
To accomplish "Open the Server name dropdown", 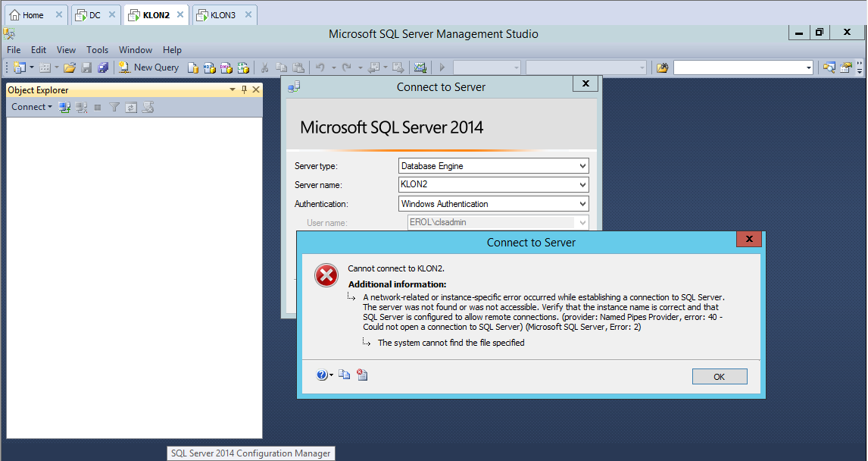I will coord(582,185).
